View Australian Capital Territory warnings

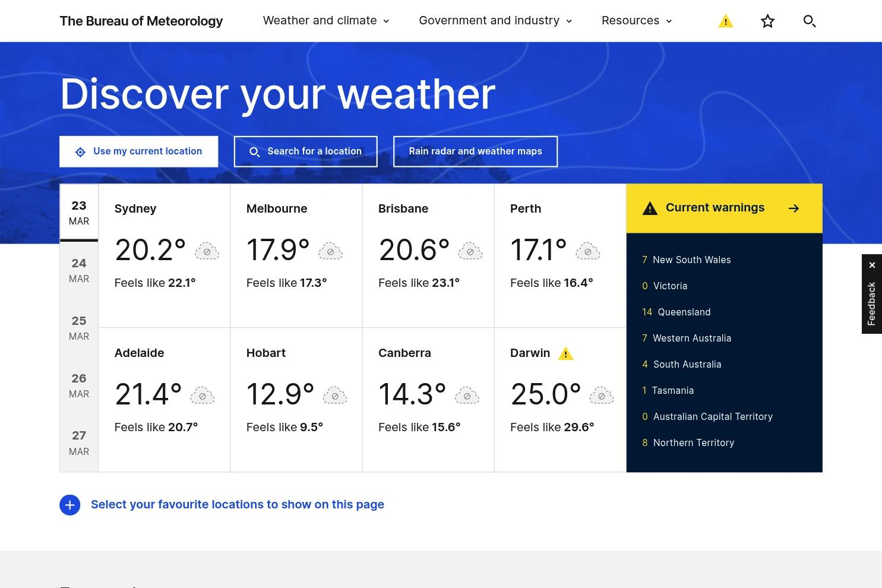click(x=707, y=417)
